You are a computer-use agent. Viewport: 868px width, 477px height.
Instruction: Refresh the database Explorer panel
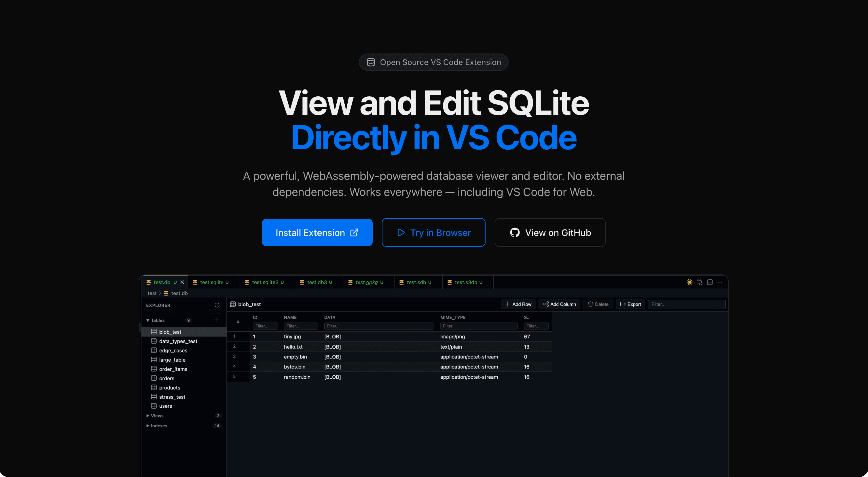[217, 305]
